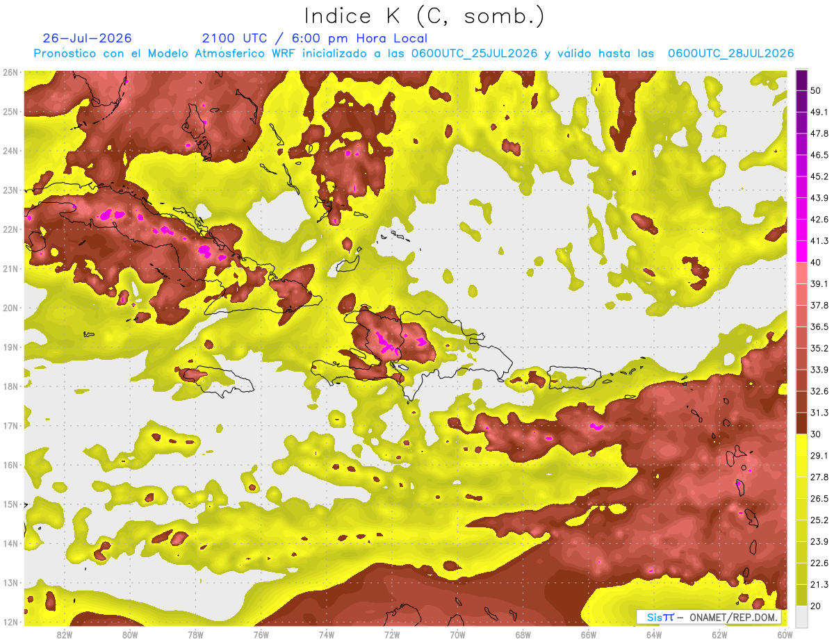Select the date label "26-Jul-2026"
This screenshot has width=834, height=644.
click(x=87, y=38)
